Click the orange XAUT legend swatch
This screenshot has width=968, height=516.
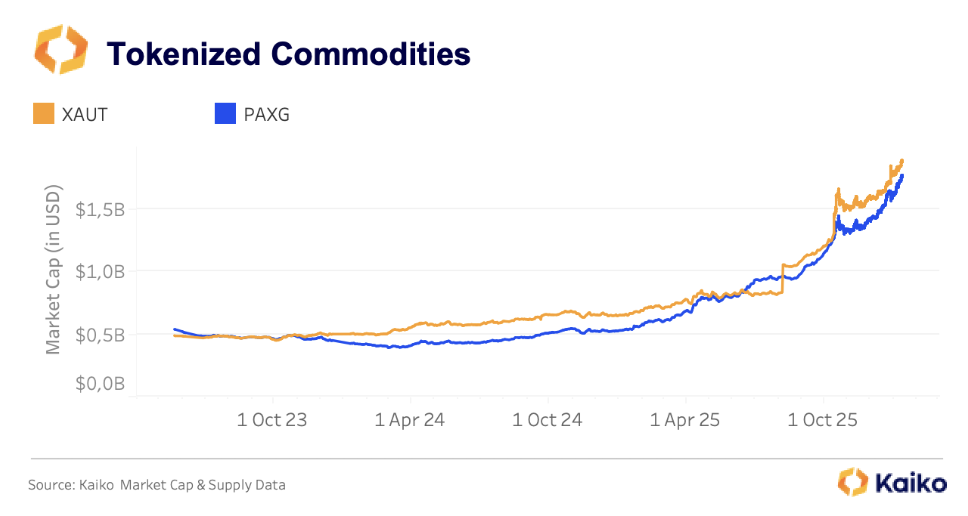click(x=42, y=114)
